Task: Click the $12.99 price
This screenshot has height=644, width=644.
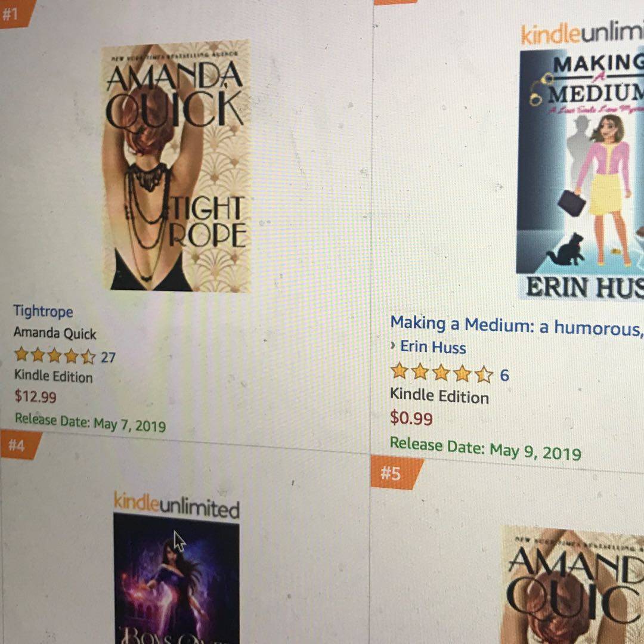Action: 35,397
